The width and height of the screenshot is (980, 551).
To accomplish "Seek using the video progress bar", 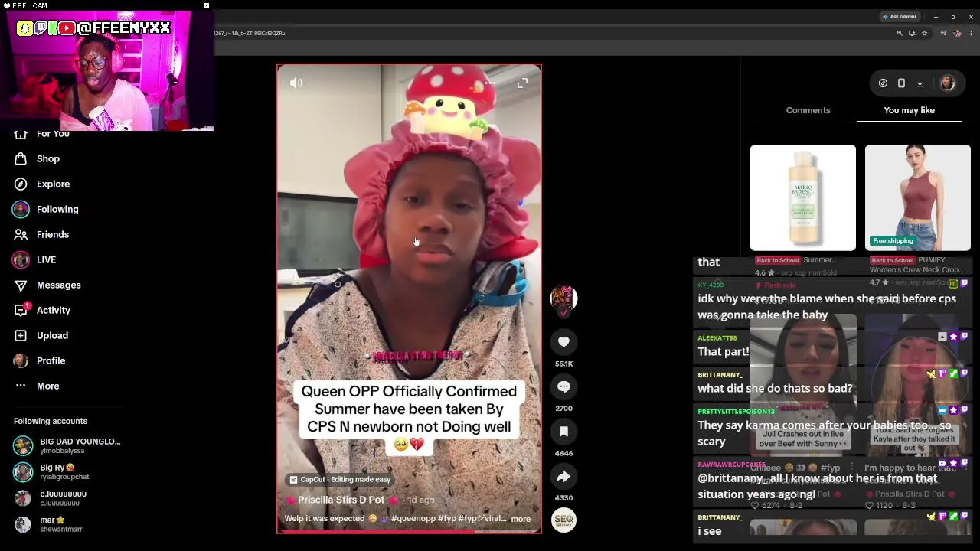I will [409, 531].
